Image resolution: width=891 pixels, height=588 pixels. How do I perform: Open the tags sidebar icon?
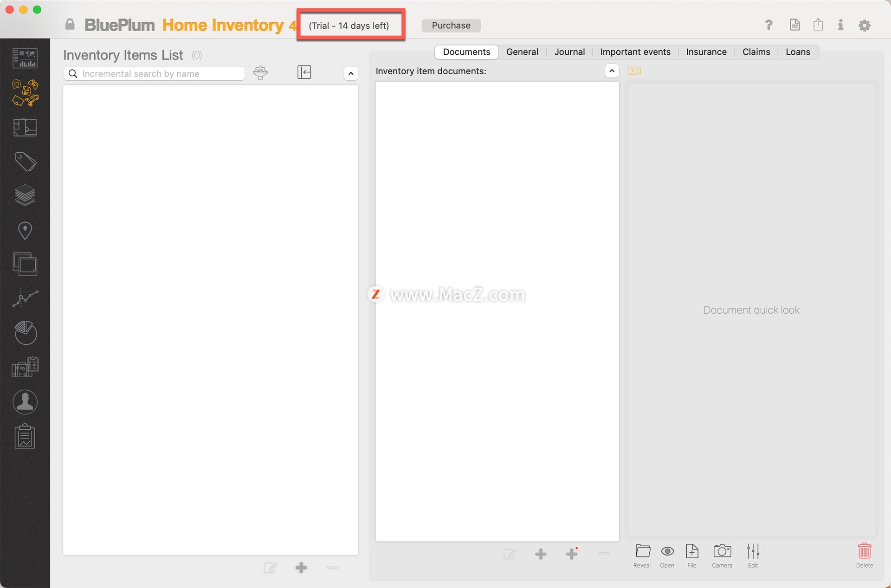(25, 162)
